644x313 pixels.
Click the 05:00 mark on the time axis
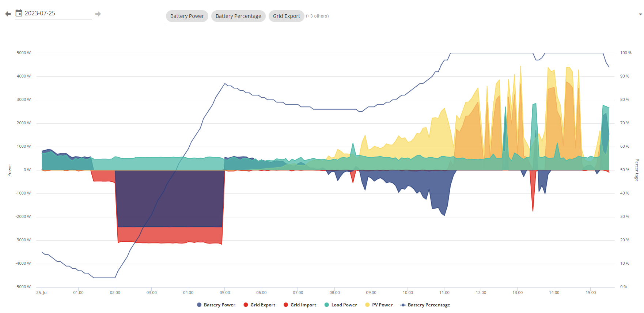pos(225,293)
